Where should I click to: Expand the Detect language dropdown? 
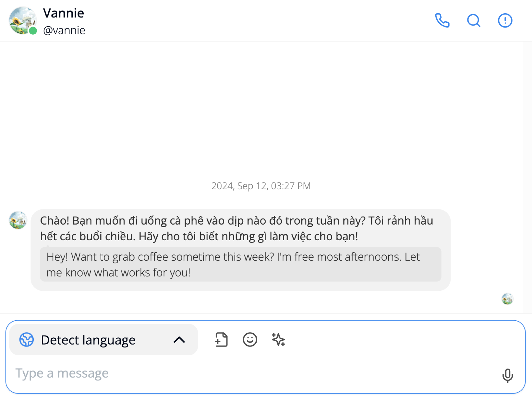(103, 340)
